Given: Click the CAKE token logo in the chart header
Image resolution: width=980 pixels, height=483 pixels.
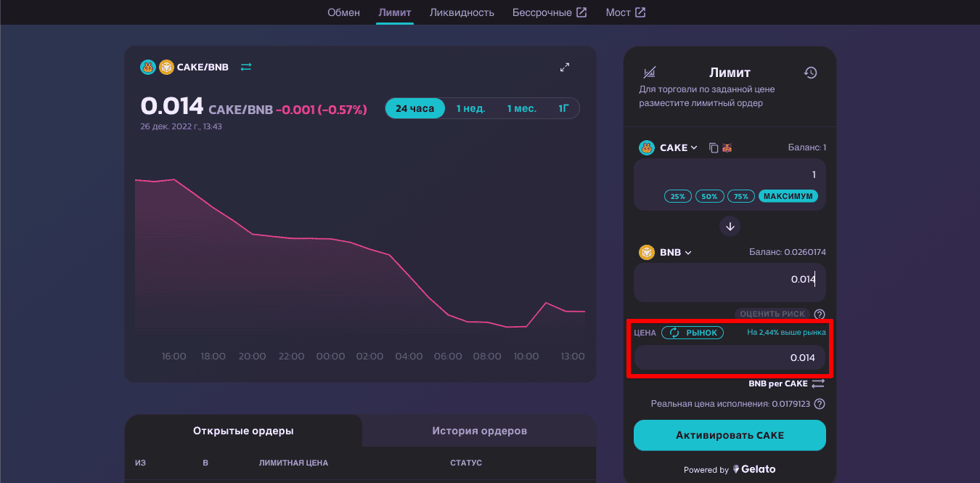Looking at the screenshot, I should [x=148, y=67].
